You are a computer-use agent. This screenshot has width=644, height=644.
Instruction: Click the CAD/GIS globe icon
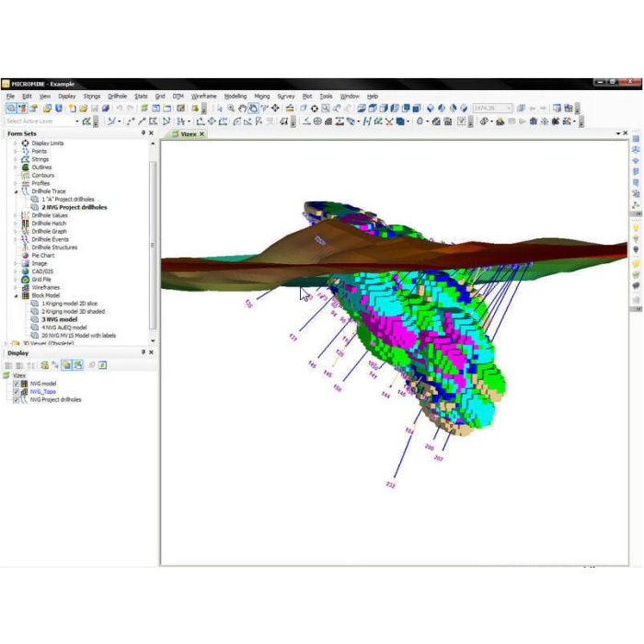(x=25, y=271)
